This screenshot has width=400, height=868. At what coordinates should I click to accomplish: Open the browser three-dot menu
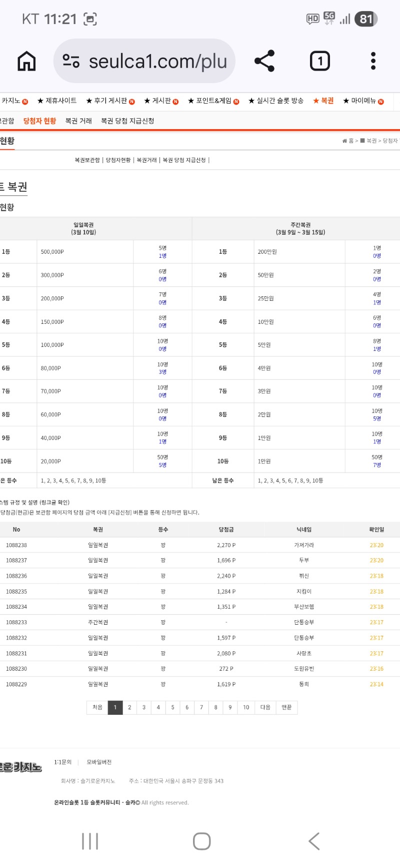(x=373, y=61)
